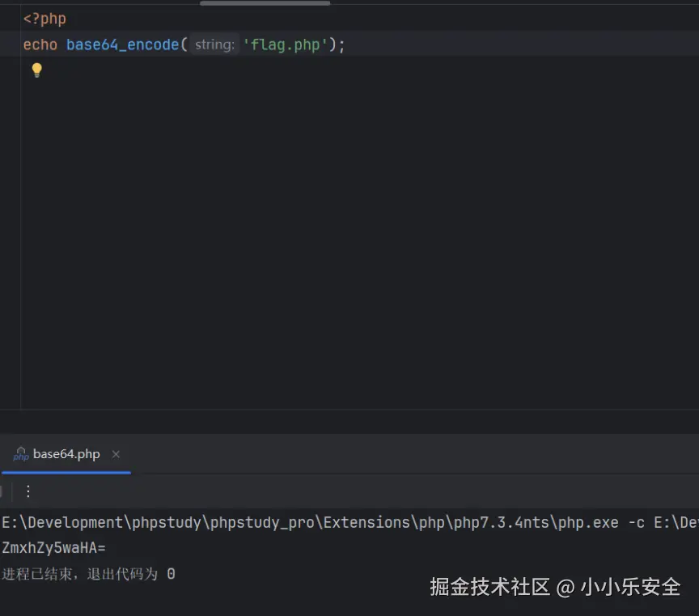Click the 小小乐安全 author name

tap(630, 587)
